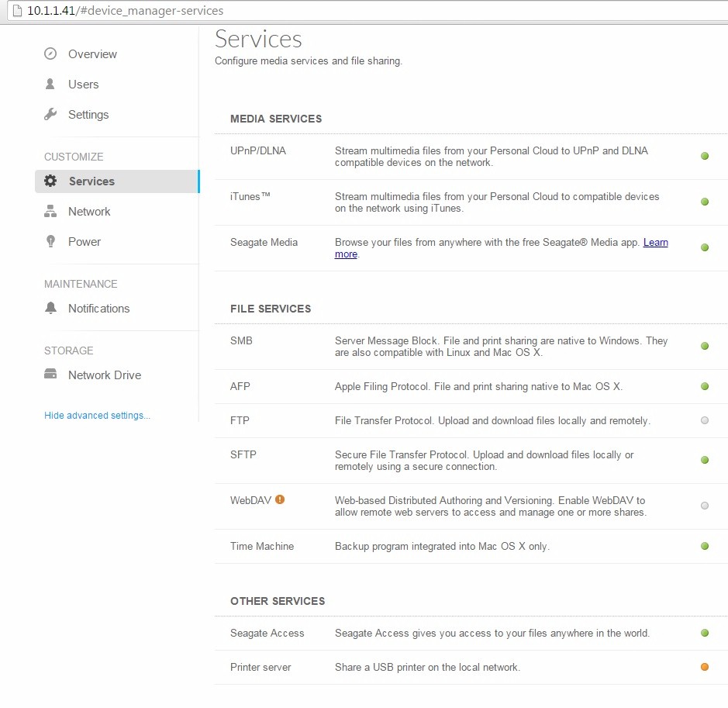Select the Time Machine service name

[x=262, y=546]
